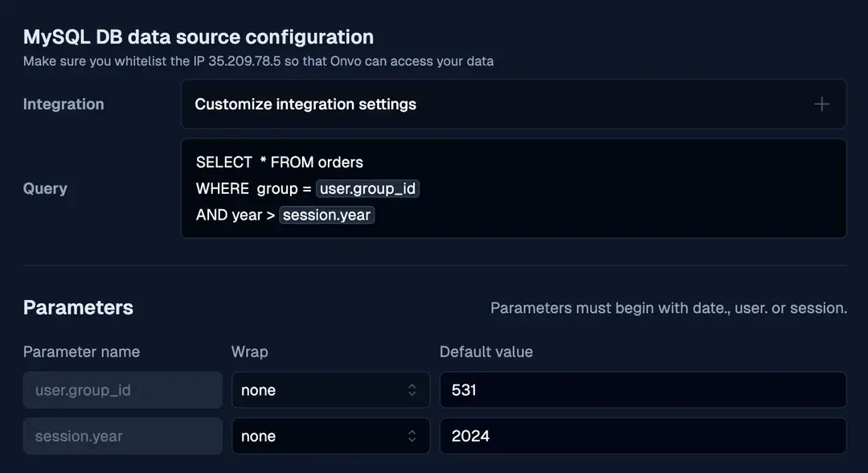This screenshot has width=868, height=473.
Task: Click the MySQL DB data source configuration title
Action: click(x=198, y=37)
